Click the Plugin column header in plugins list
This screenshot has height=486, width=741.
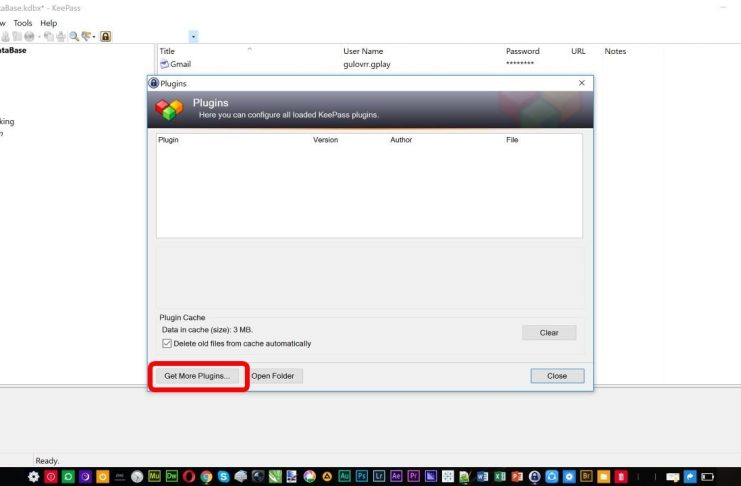[168, 139]
